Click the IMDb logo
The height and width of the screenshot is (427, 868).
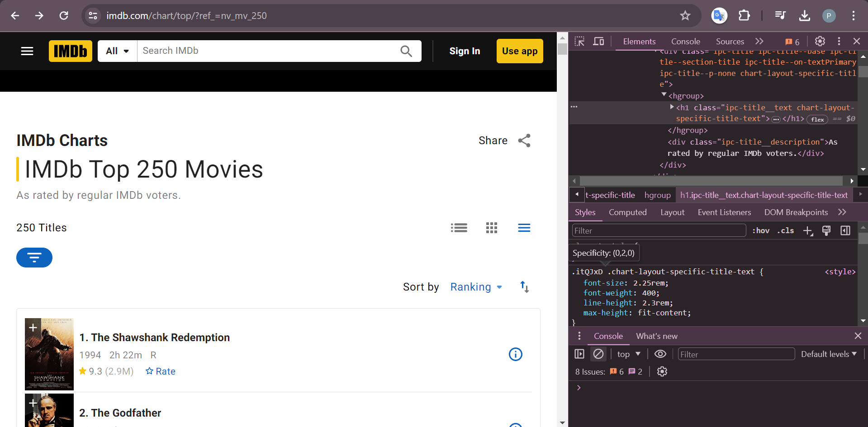pos(71,51)
